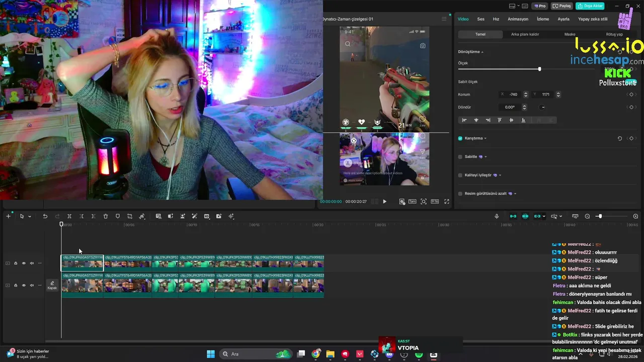The width and height of the screenshot is (644, 362).
Task: Click the zoom out magnifier on timeline
Action: [587, 216]
